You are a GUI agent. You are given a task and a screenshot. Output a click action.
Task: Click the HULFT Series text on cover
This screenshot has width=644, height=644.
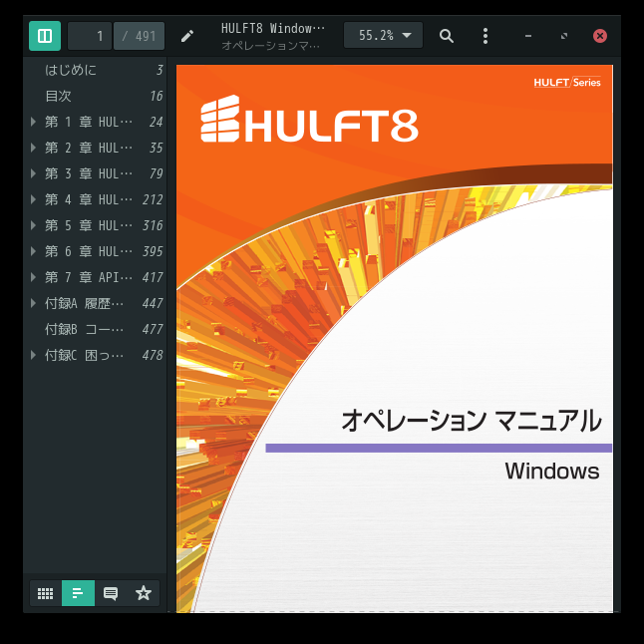pos(567,82)
